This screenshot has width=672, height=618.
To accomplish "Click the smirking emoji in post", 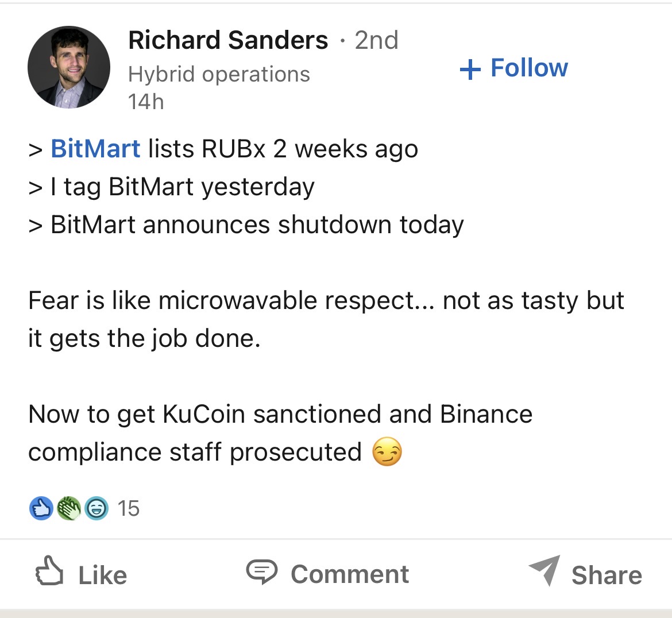I will (x=387, y=451).
